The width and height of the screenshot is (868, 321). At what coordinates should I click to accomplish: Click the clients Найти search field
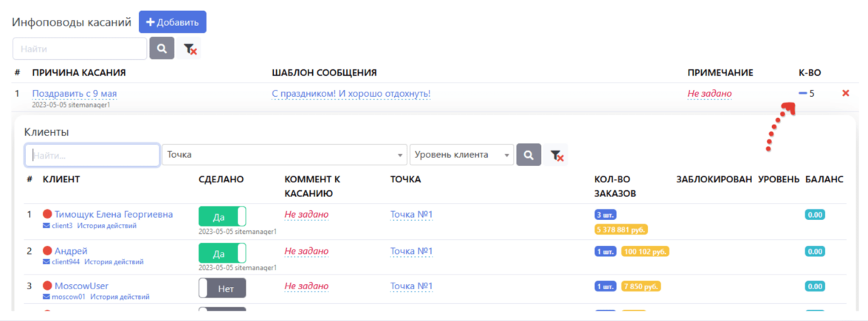(92, 155)
